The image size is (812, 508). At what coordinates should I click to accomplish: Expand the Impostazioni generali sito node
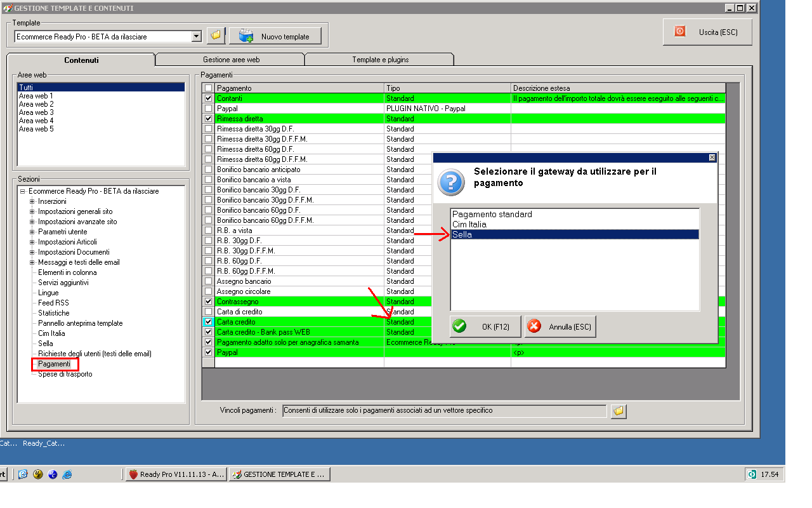32,211
